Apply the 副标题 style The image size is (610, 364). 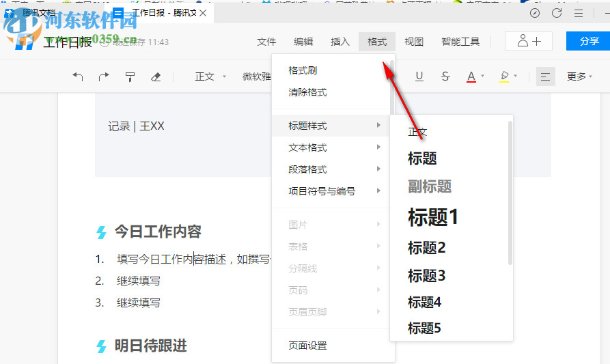tap(430, 186)
